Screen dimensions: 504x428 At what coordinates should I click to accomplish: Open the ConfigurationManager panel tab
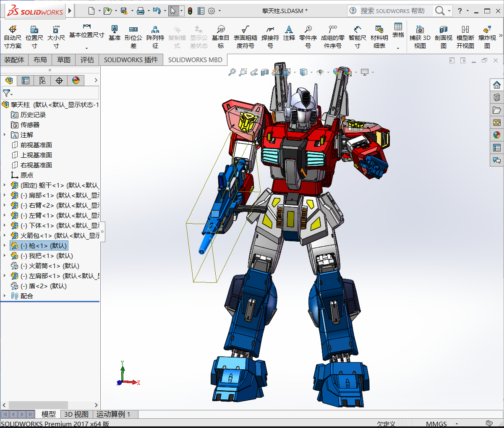[x=42, y=80]
